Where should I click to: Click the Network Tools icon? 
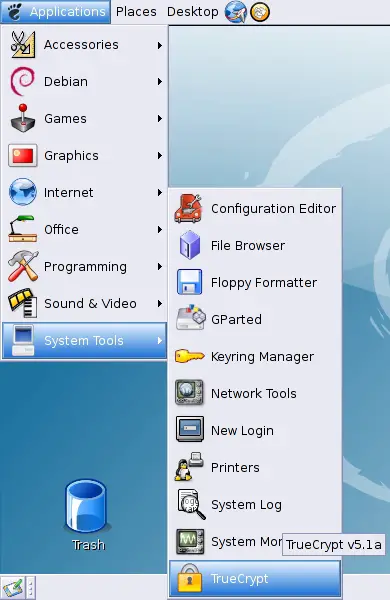click(x=189, y=393)
